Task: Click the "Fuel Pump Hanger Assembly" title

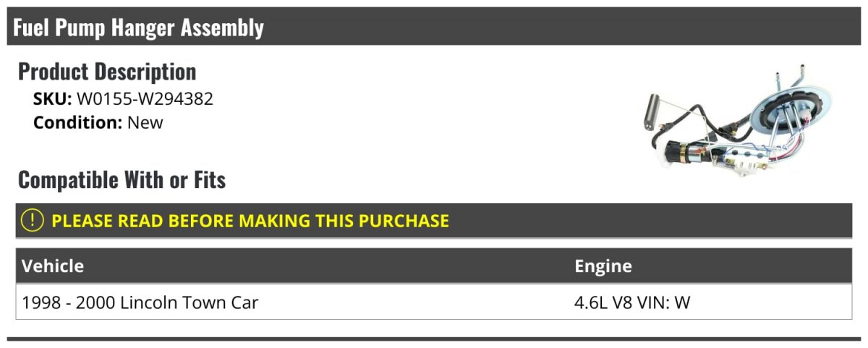Action: pyautogui.click(x=138, y=27)
